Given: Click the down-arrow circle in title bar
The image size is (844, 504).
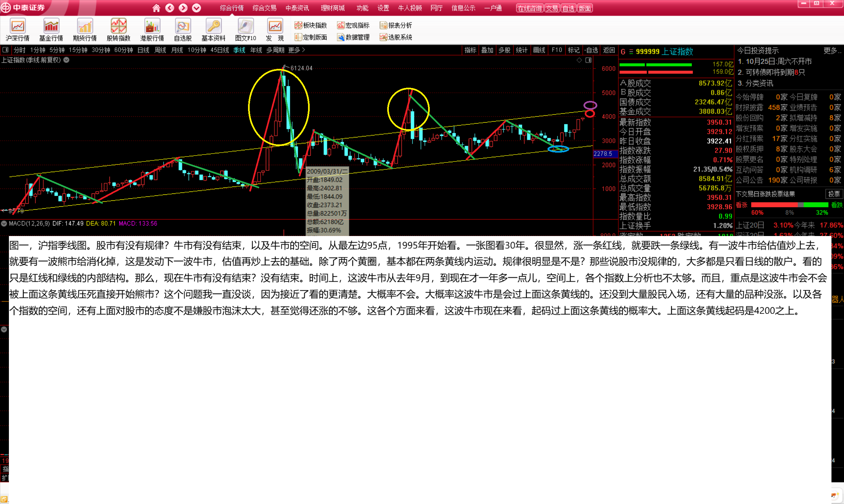Looking at the screenshot, I should point(196,8).
